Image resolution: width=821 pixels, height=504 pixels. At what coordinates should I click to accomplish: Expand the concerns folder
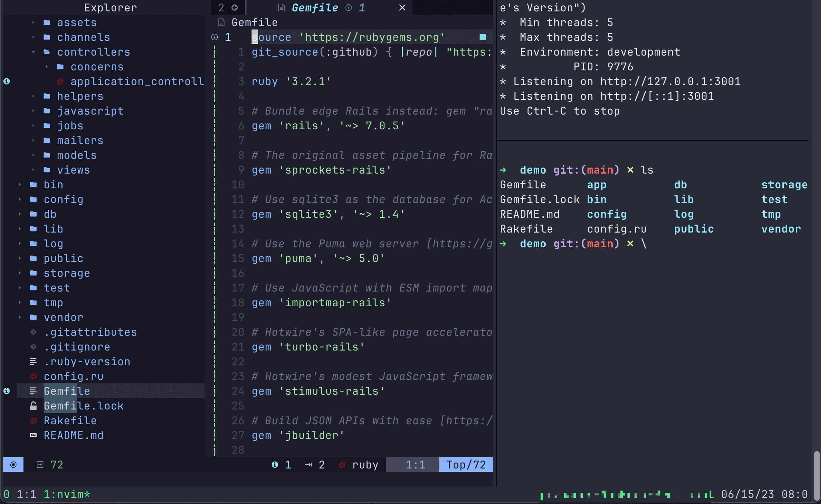coord(46,67)
